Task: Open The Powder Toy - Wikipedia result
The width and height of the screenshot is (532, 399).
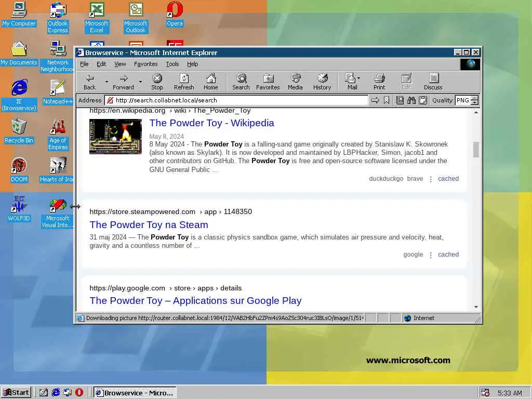Action: point(212,123)
